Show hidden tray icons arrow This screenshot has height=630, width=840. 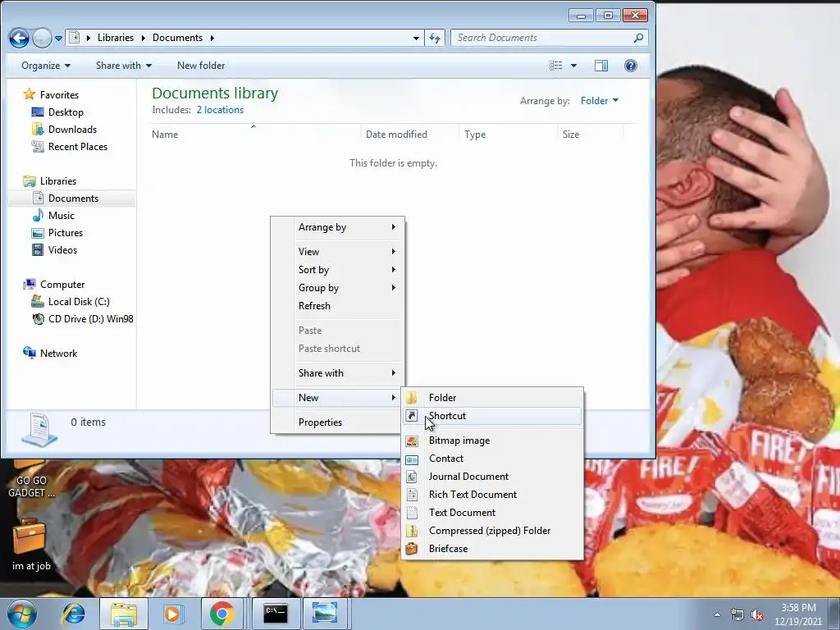click(x=717, y=614)
